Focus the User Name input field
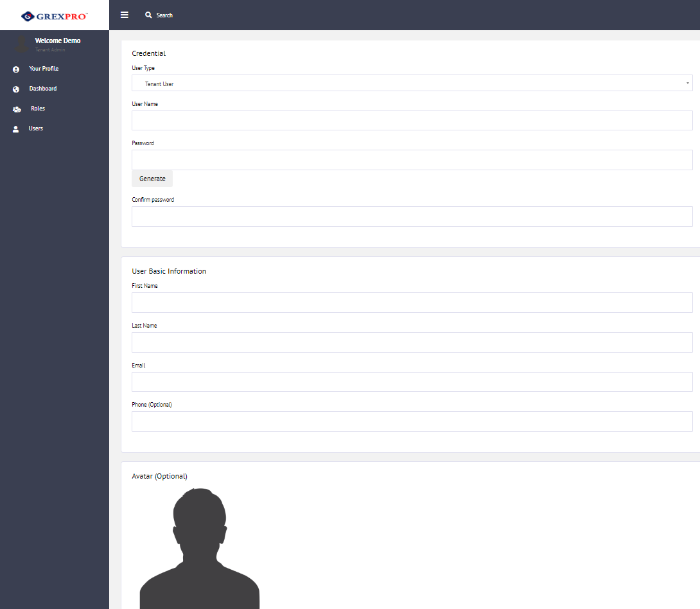The width and height of the screenshot is (700, 609). [412, 121]
